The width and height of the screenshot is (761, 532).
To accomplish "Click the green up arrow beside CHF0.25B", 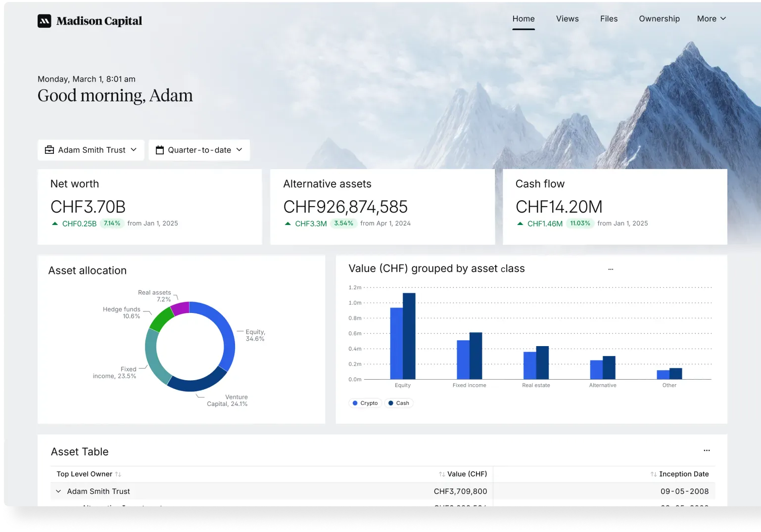I will pyautogui.click(x=55, y=223).
